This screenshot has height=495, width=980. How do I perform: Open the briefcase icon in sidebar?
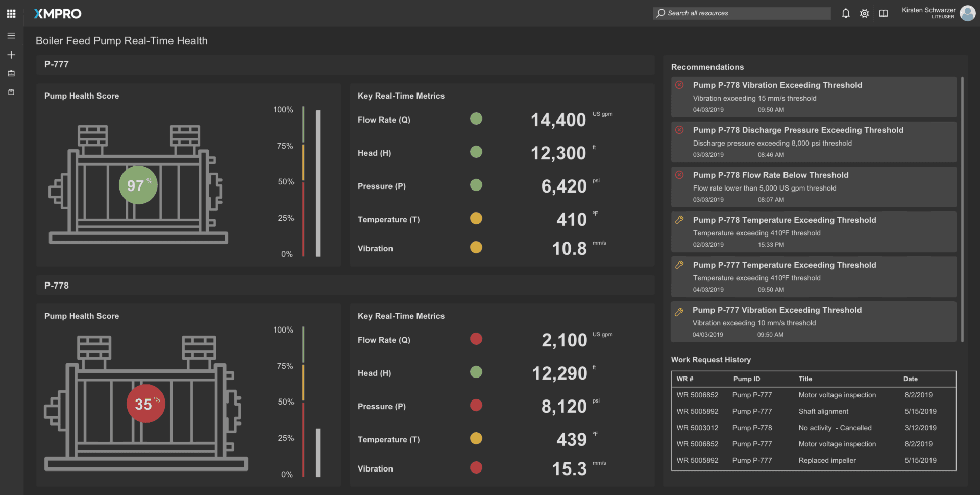point(11,74)
